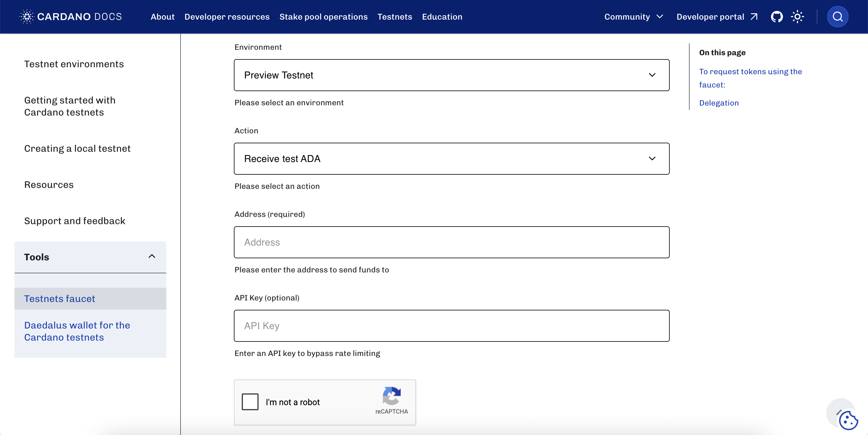Image resolution: width=868 pixels, height=435 pixels.
Task: Go to Delegation section link
Action: [x=719, y=103]
